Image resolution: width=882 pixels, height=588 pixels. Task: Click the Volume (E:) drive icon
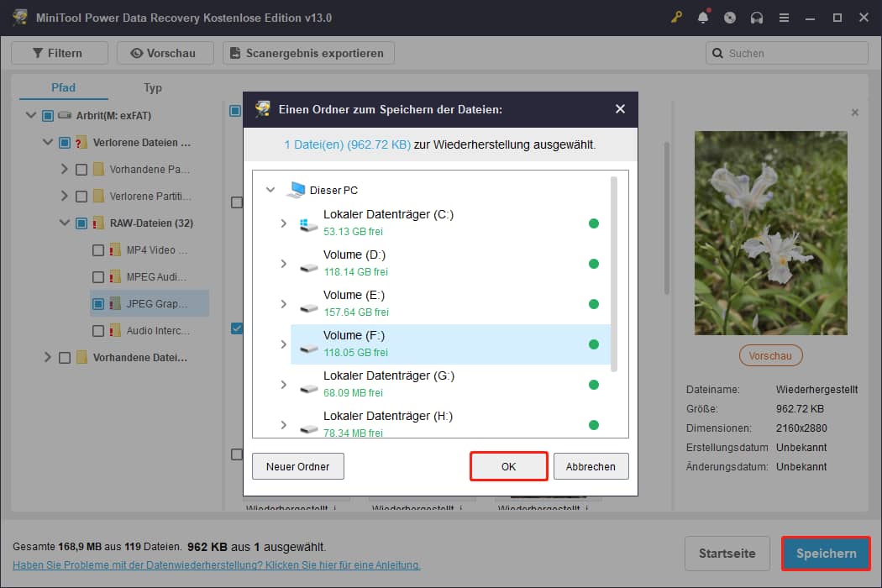[x=308, y=307]
